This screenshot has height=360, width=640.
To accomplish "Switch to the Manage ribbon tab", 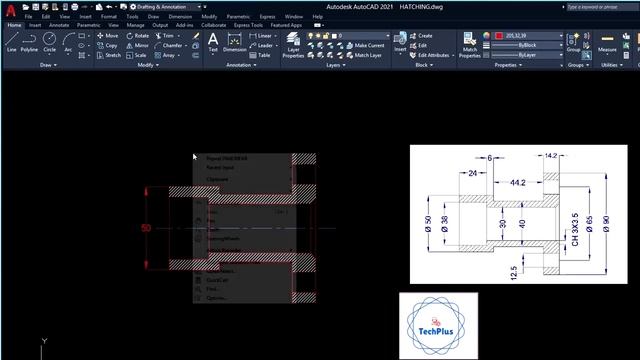I will (135, 25).
